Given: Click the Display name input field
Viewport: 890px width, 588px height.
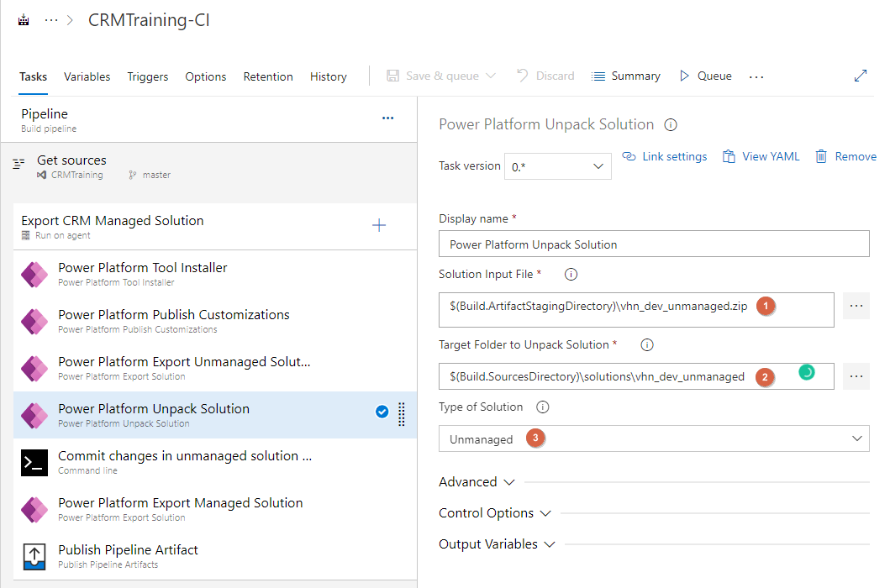Looking at the screenshot, I should click(x=654, y=244).
